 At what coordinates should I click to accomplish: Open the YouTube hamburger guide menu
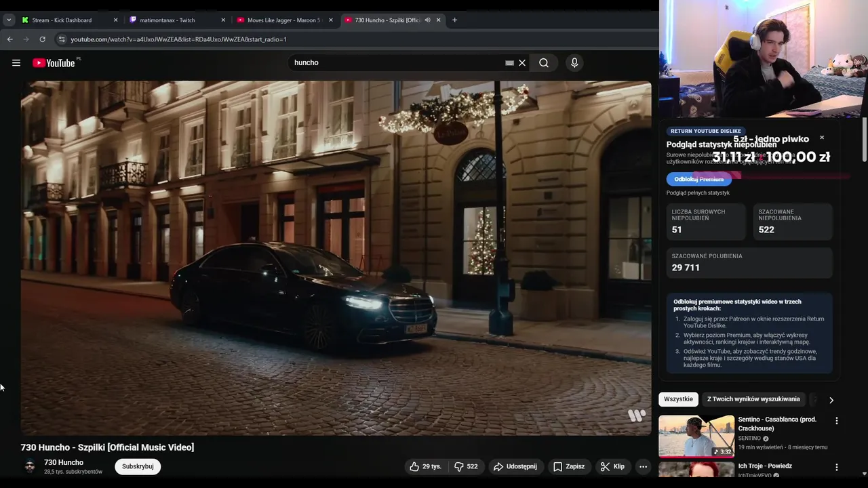[x=16, y=63]
